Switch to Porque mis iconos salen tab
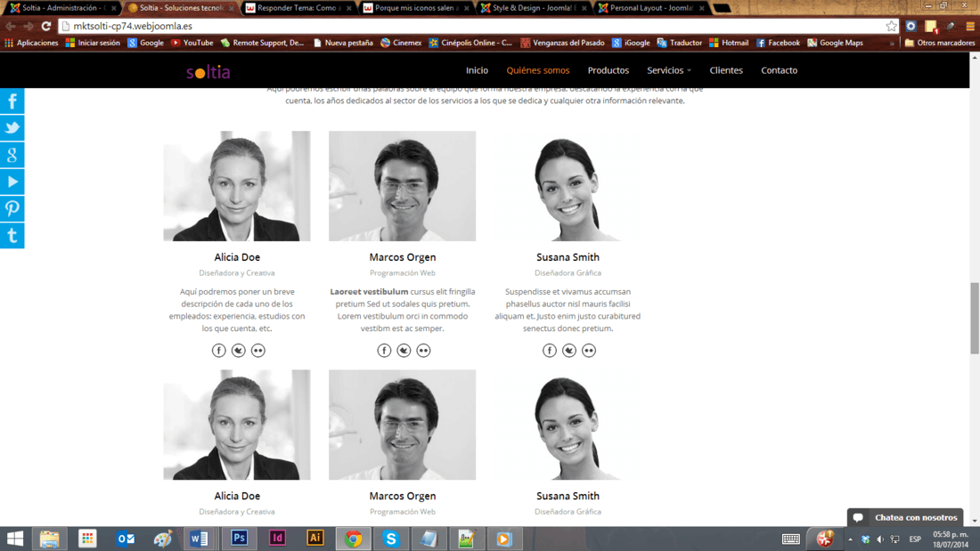 416,8
